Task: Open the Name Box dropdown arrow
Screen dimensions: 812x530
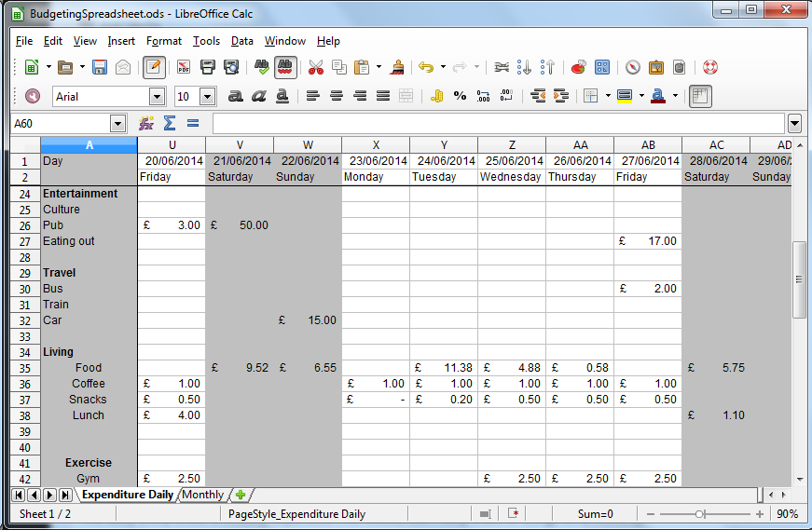Action: coord(118,124)
